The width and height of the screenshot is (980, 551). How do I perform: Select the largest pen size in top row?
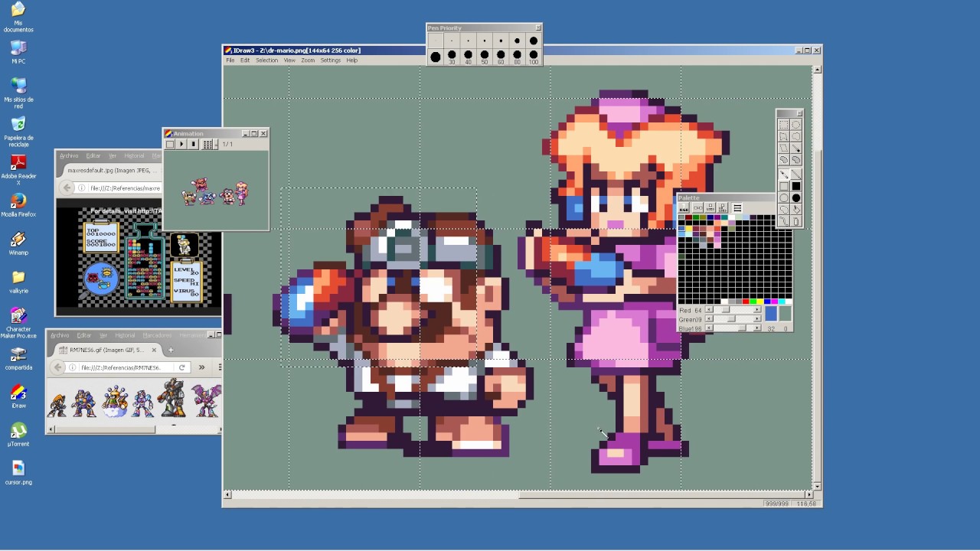tap(534, 41)
